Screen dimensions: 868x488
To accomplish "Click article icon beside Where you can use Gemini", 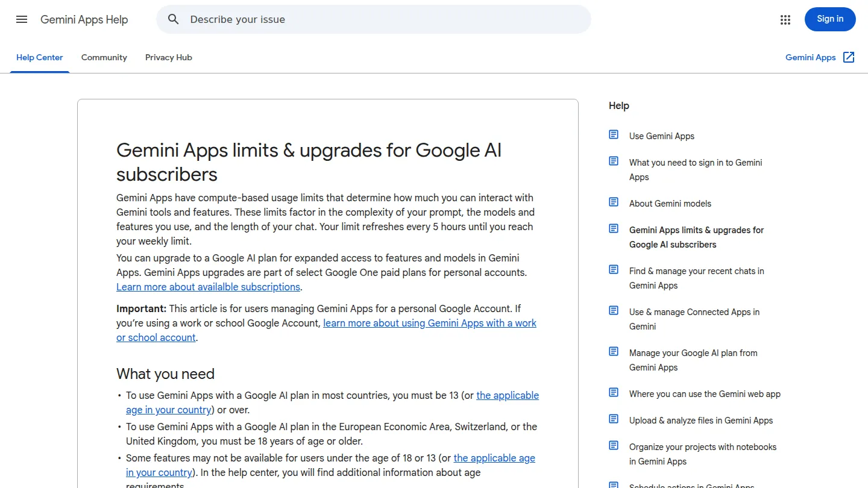I will (x=614, y=392).
